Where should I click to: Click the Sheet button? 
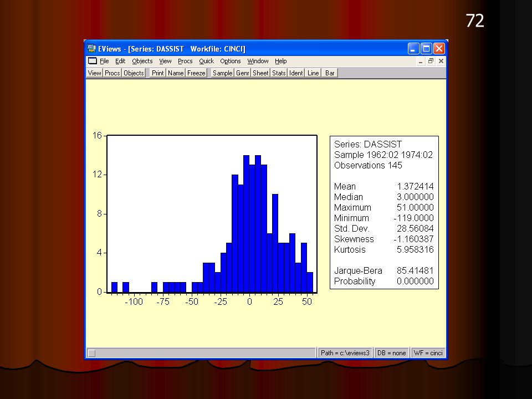tap(260, 73)
